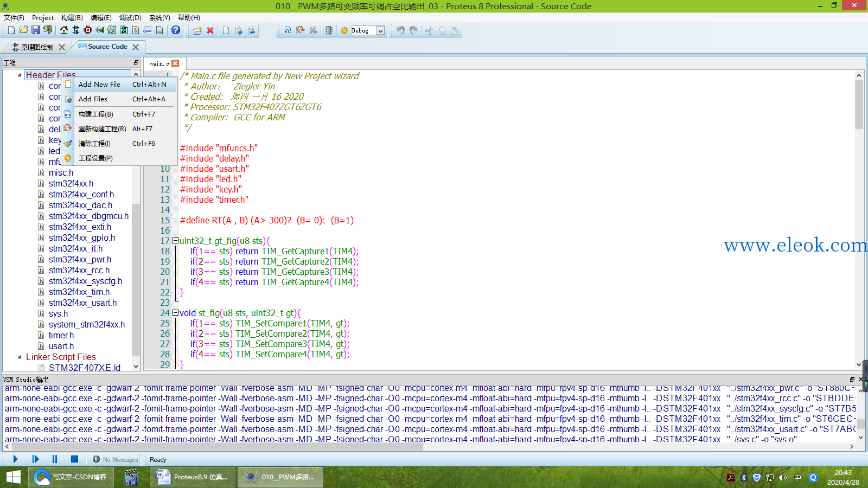Screen dimensions: 868x488
Task: Close the main.c editor tab
Action: 175,63
